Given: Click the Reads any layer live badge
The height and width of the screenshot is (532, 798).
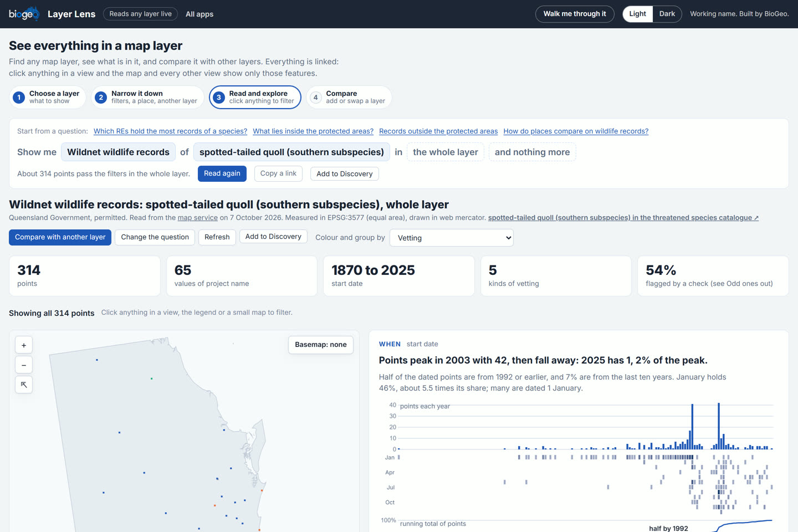Looking at the screenshot, I should tap(140, 14).
